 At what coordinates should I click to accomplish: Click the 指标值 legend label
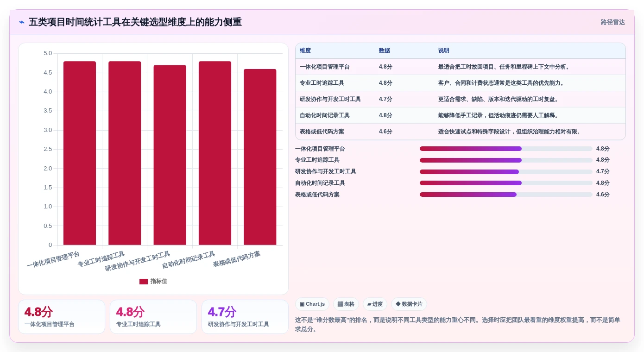(159, 282)
